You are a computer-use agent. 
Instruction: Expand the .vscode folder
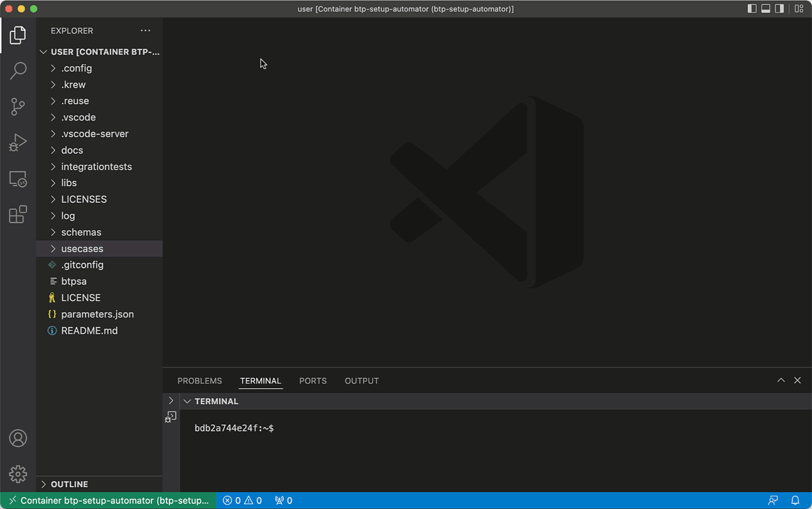[x=99, y=117]
